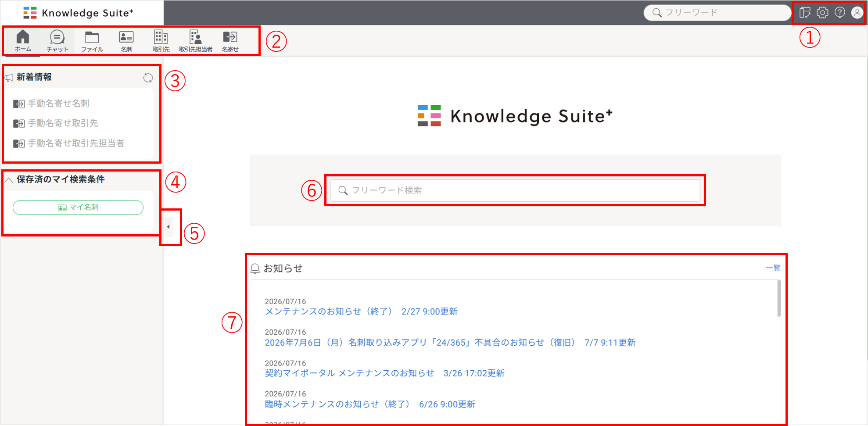Click the magnifier icon in フリーワード検索 field

pos(343,190)
